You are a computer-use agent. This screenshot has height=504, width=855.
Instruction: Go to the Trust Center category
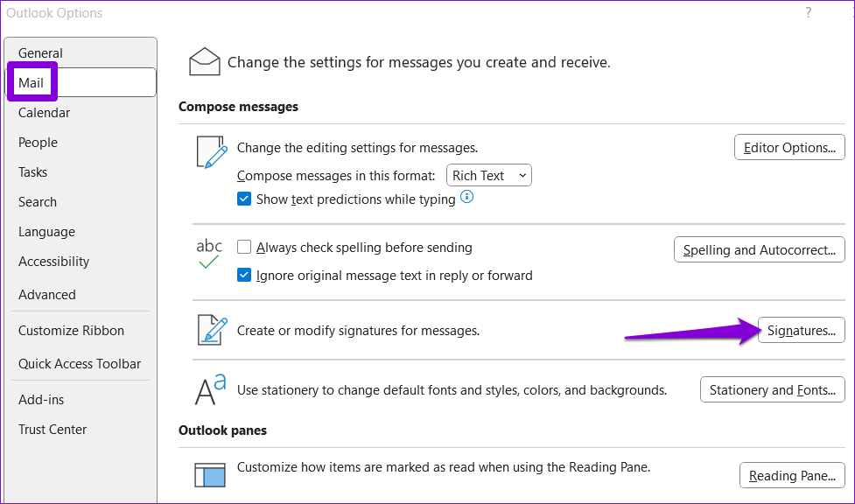(53, 430)
